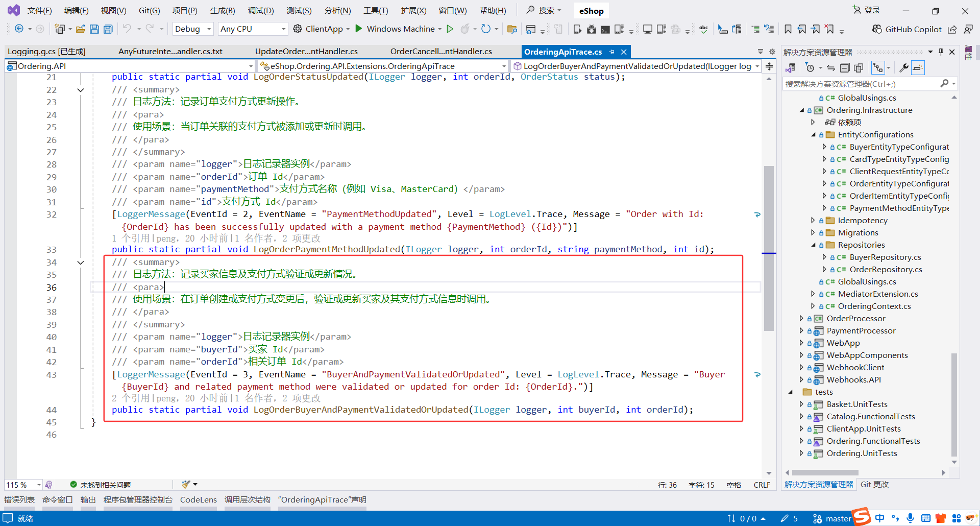Image resolution: width=980 pixels, height=526 pixels.
Task: Click the editor vertical scrollbar thumb
Action: (x=769, y=248)
